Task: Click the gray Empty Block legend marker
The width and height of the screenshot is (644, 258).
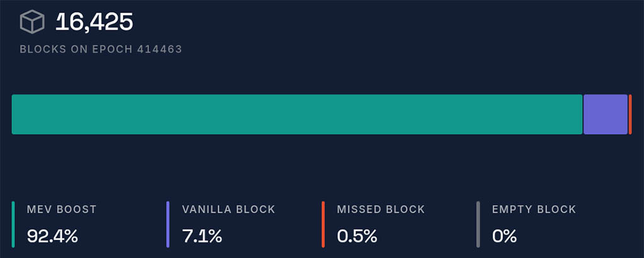Action: click(x=478, y=224)
